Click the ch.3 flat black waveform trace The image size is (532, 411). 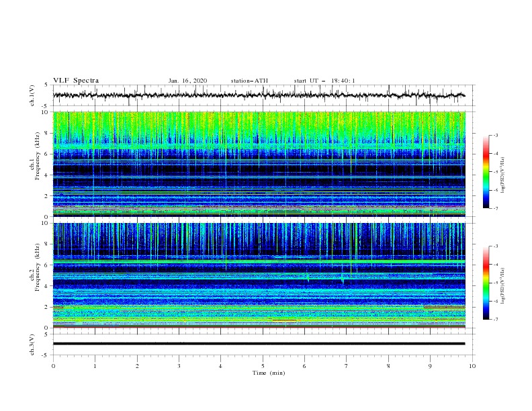pyautogui.click(x=259, y=344)
